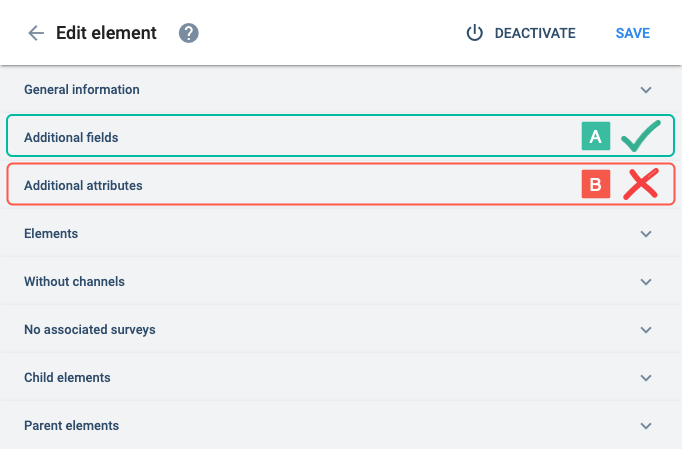Expand the Parent elements chevron
682x449 pixels.
tap(646, 425)
